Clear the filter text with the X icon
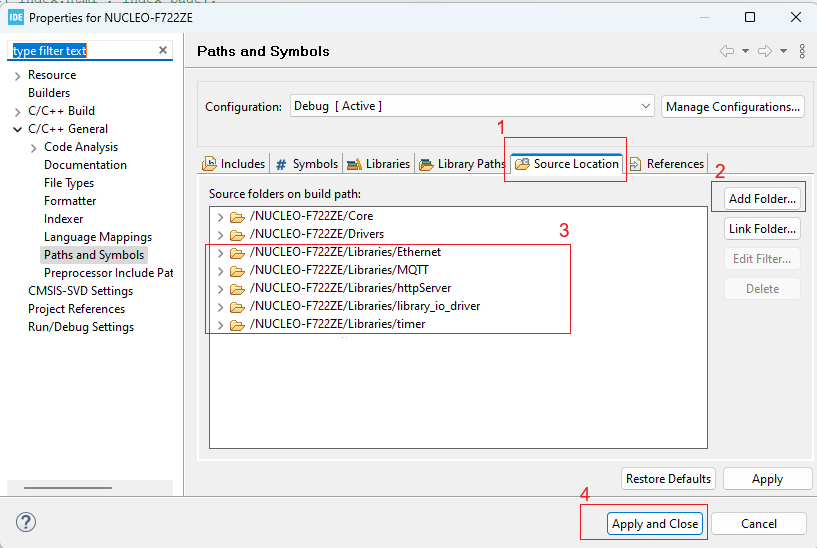 pyautogui.click(x=163, y=50)
